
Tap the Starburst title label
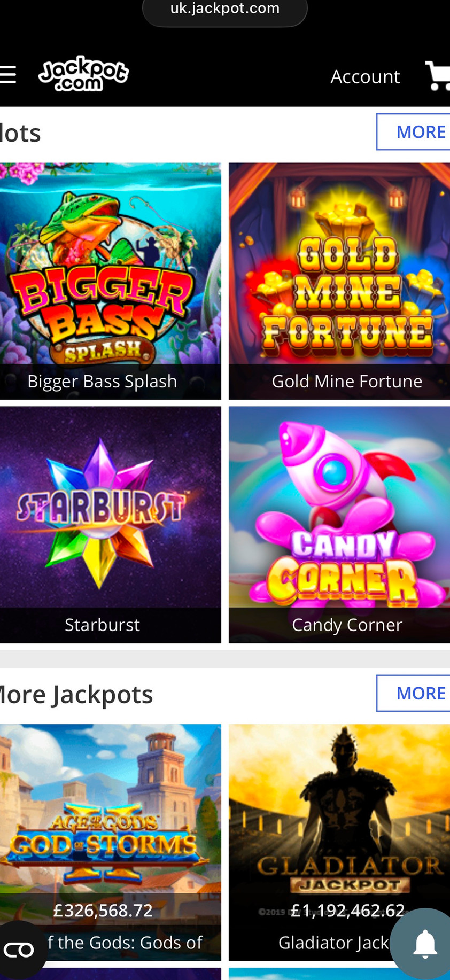click(102, 625)
